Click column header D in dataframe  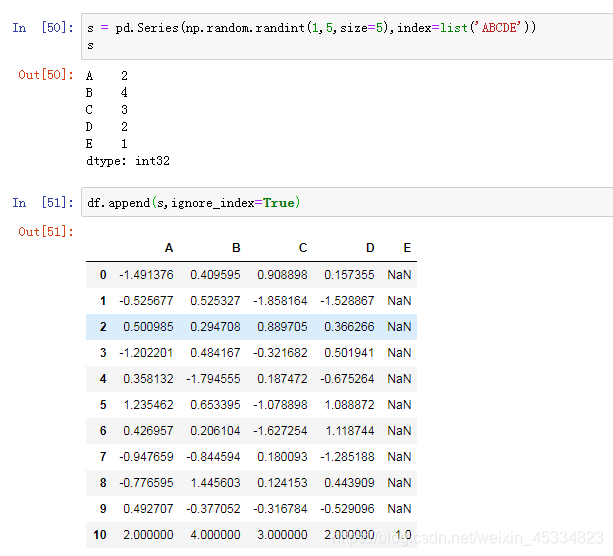click(370, 248)
